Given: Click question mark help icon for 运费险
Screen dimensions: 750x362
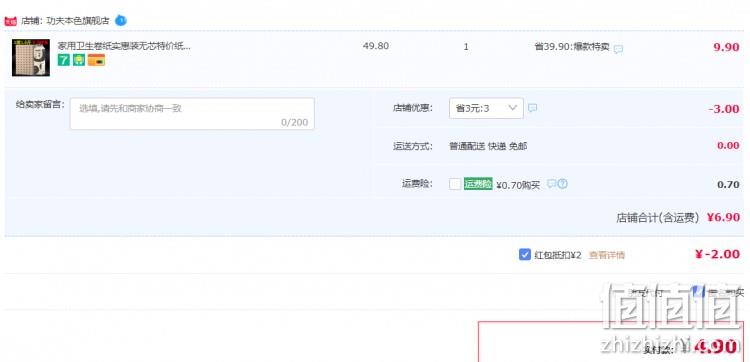Looking at the screenshot, I should click(562, 184).
